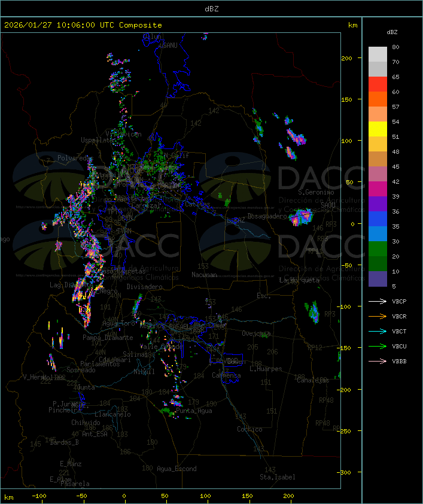Click the white VBCP arrow in the legend

[x=378, y=301]
